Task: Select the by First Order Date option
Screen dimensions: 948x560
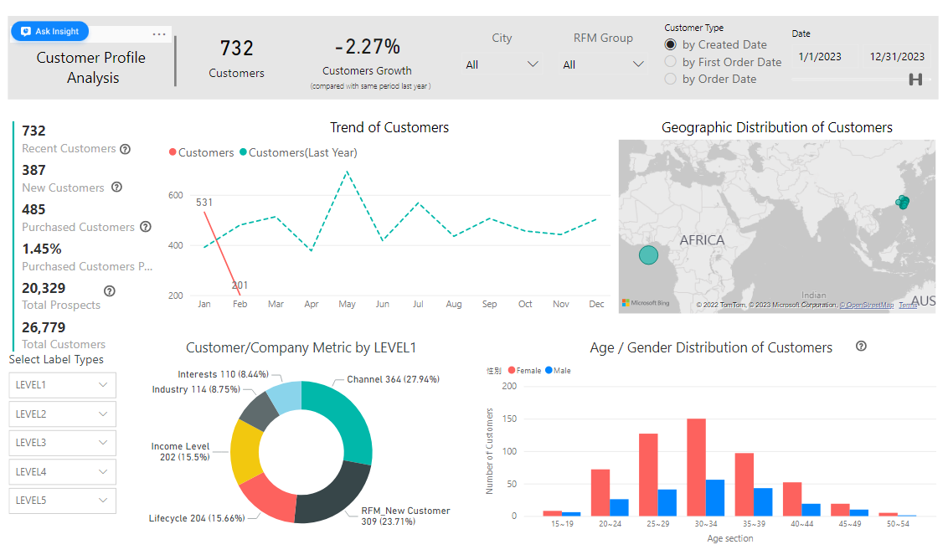Action: 670,62
